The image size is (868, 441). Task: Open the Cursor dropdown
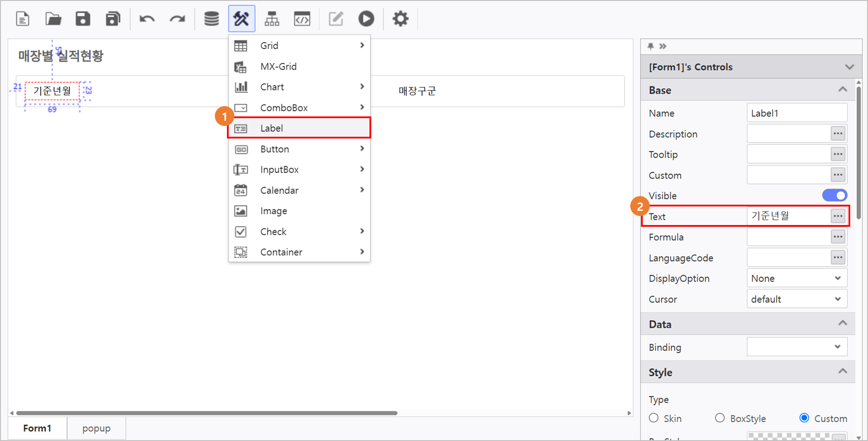[x=797, y=299]
